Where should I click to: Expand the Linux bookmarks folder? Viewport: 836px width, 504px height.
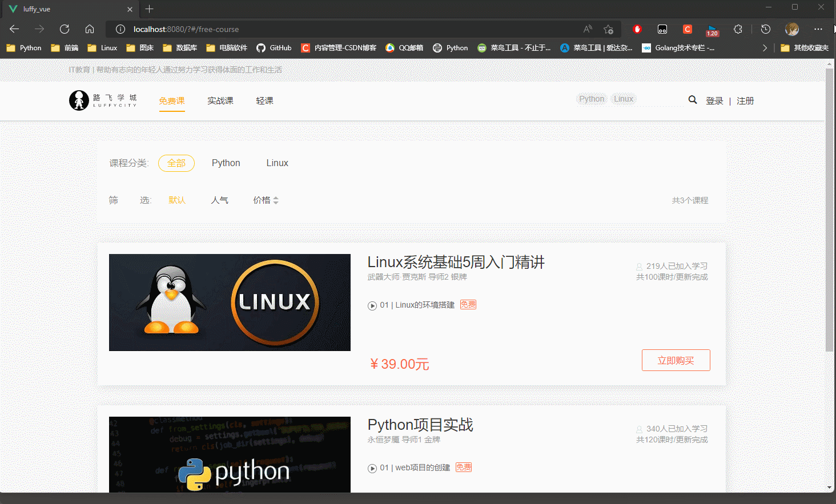coord(102,48)
